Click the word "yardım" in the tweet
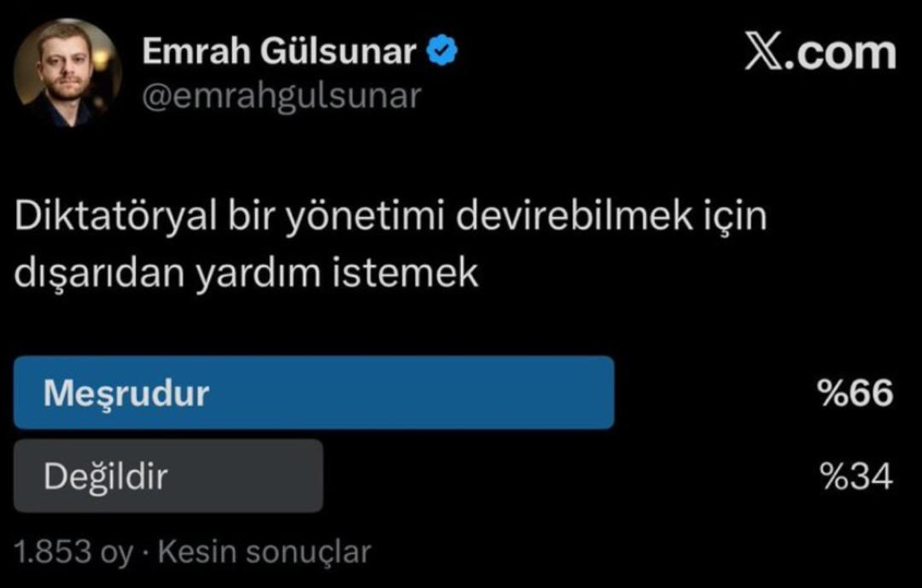922x588 pixels. pyautogui.click(x=258, y=274)
